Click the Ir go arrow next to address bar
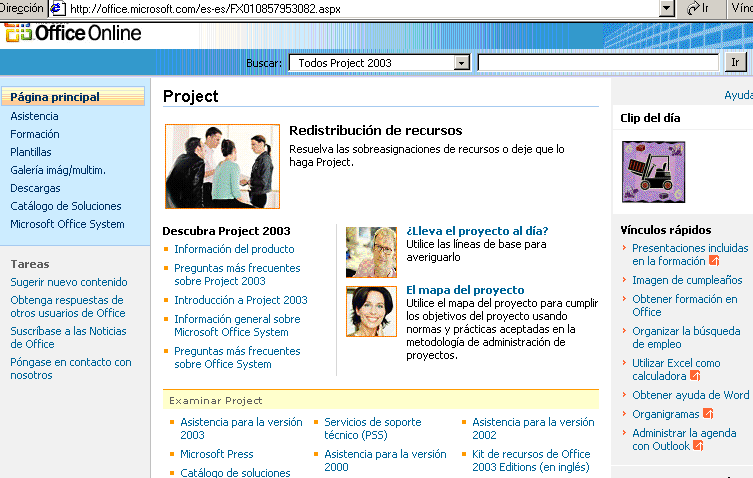Image resolution: width=753 pixels, height=478 pixels. coord(699,8)
